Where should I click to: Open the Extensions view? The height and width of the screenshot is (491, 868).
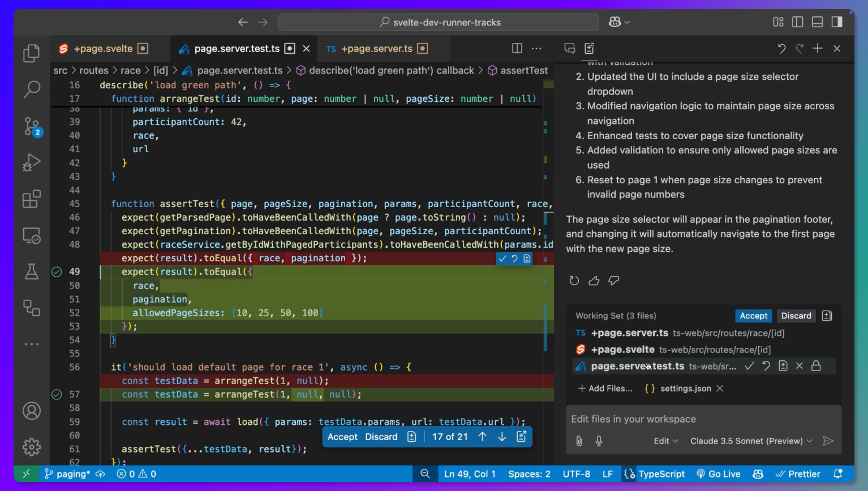31,199
